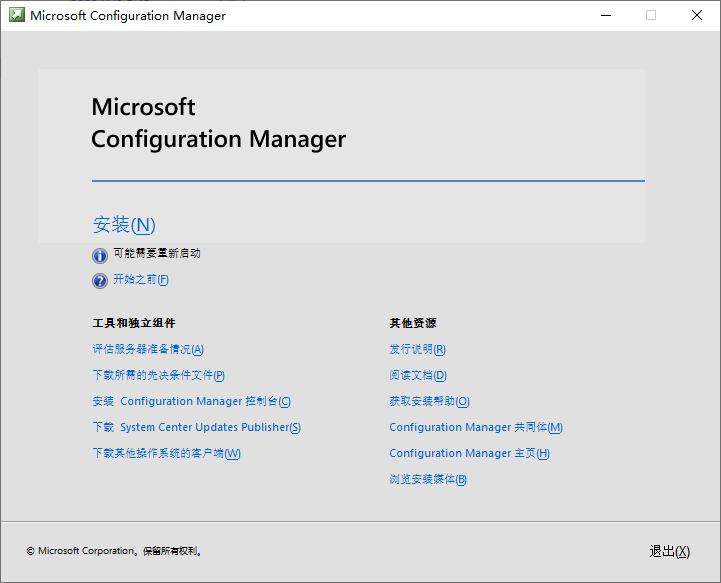Click the question mark icon beside 开始之前
The image size is (721, 583).
[x=99, y=281]
